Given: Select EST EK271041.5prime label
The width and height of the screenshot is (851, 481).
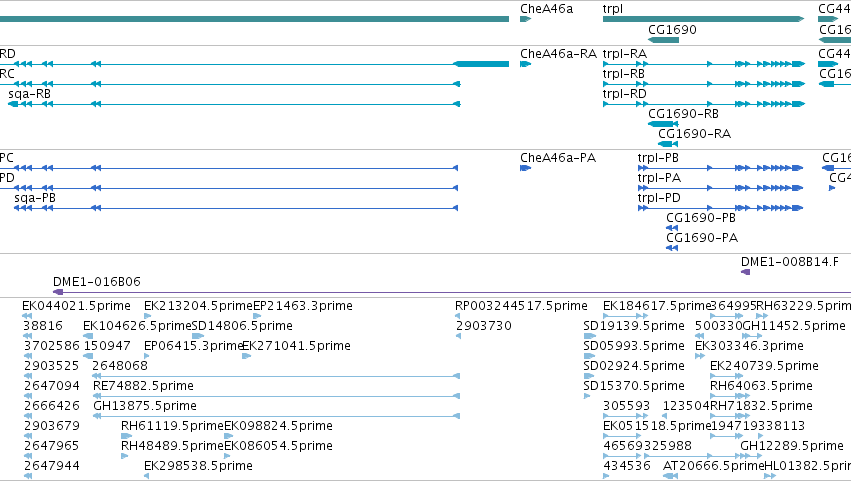Looking at the screenshot, I should click(x=296, y=346).
